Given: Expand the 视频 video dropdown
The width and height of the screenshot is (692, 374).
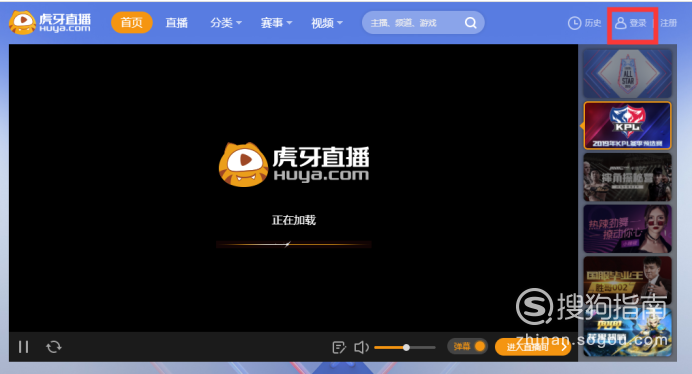Looking at the screenshot, I should 327,23.
